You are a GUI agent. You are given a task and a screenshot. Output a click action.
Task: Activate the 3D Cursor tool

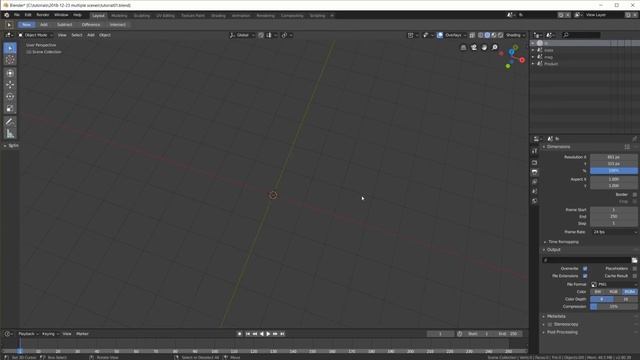(x=10, y=60)
